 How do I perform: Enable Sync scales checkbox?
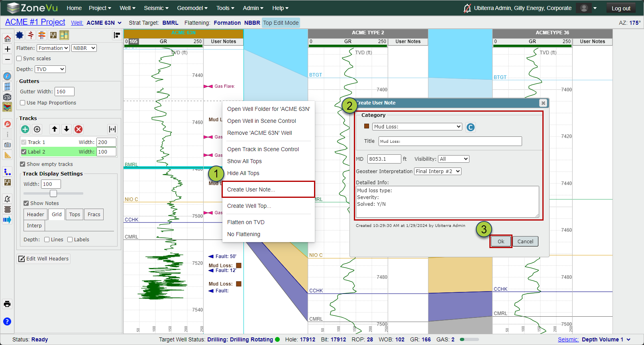tap(19, 59)
